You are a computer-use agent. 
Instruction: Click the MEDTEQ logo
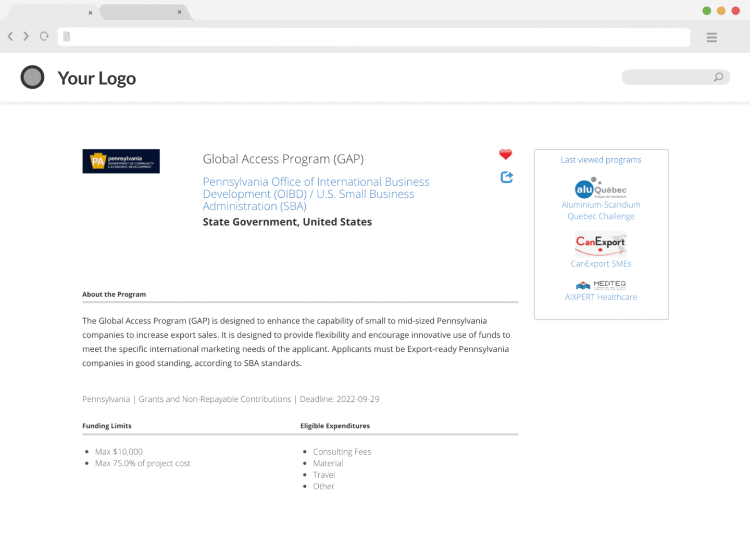tap(601, 285)
